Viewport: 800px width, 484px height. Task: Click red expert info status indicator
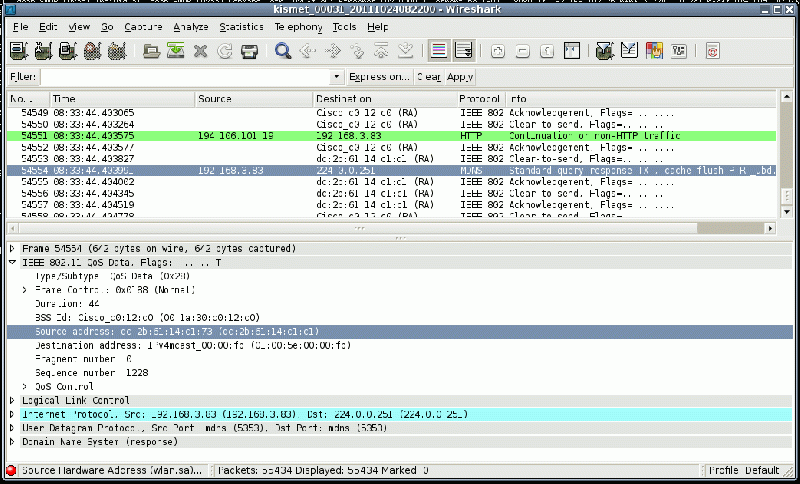[11, 470]
